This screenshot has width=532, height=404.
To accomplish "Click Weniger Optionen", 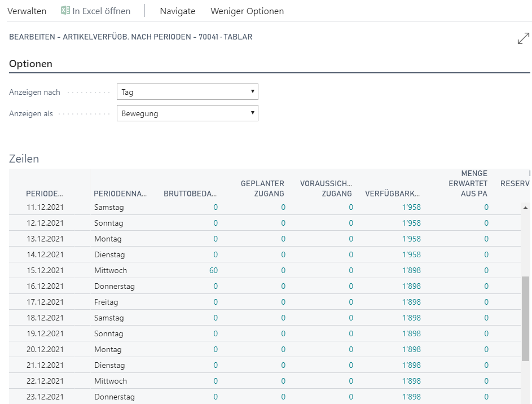I will click(247, 11).
